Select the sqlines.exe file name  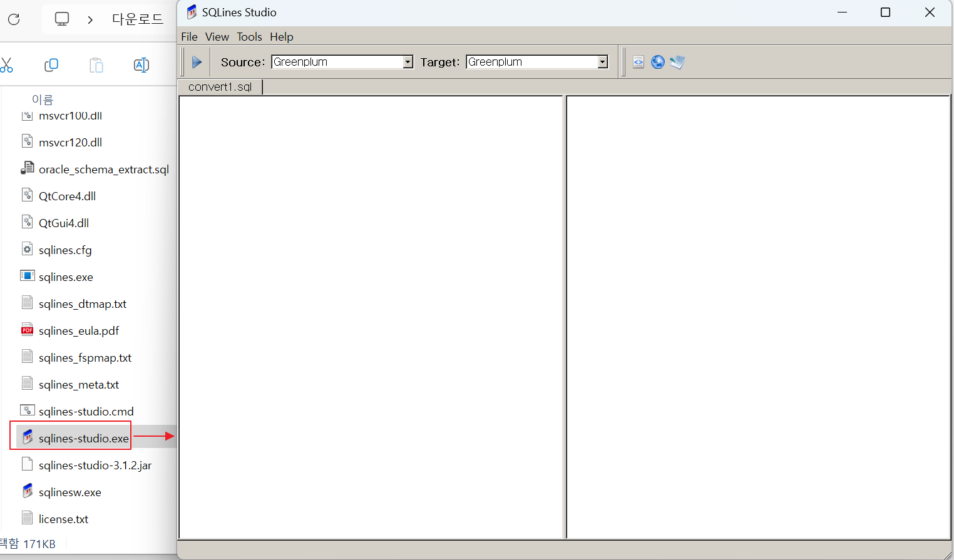(x=66, y=277)
